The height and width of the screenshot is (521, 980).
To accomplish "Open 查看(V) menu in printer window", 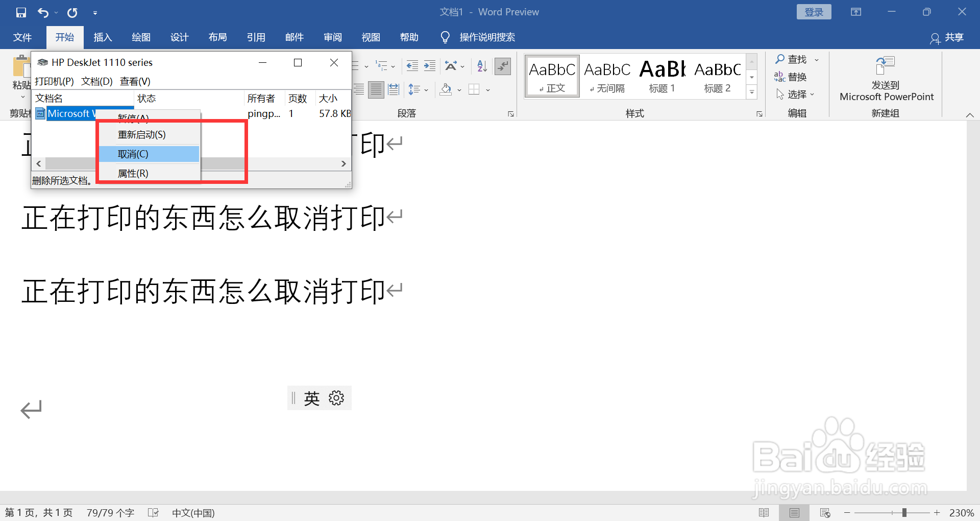I will pos(135,81).
